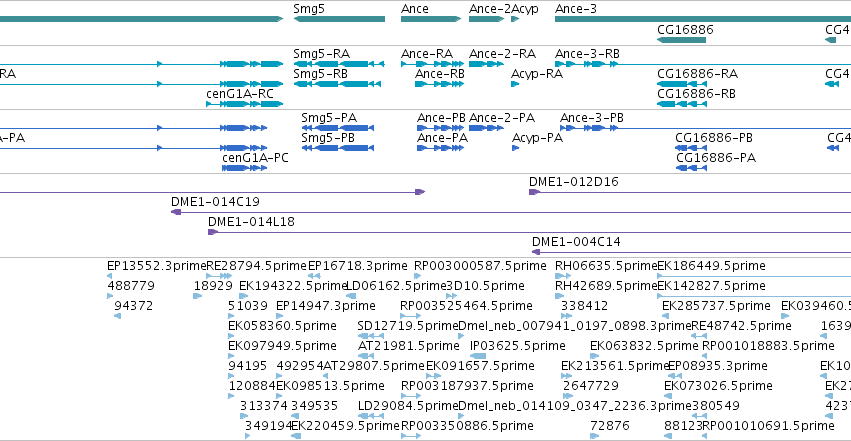Viewport: 851px width, 441px height.
Task: Click EST EK285737.5prime
Action: pos(716,306)
